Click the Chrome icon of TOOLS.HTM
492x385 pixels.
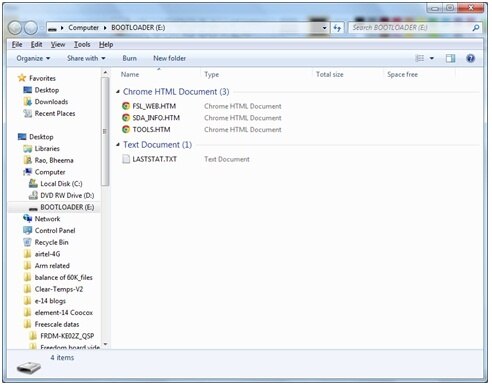click(126, 129)
